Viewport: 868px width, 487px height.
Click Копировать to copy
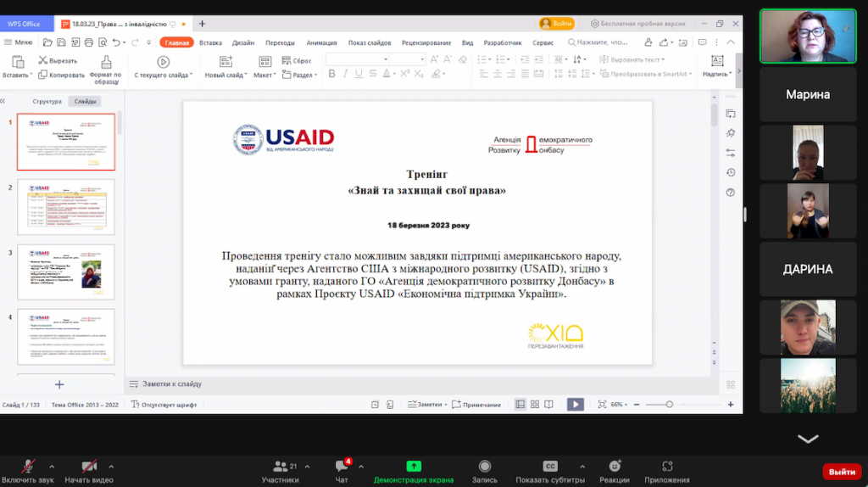pos(61,75)
